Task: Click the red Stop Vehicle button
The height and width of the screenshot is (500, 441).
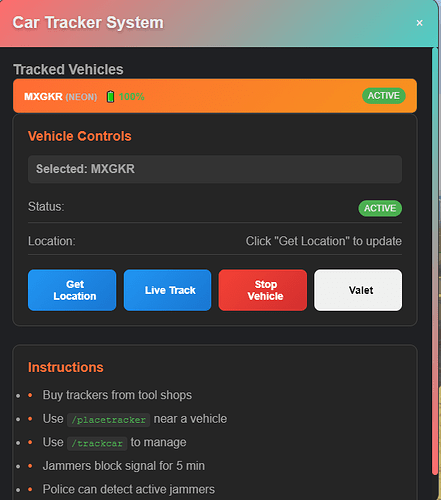Action: [x=263, y=290]
